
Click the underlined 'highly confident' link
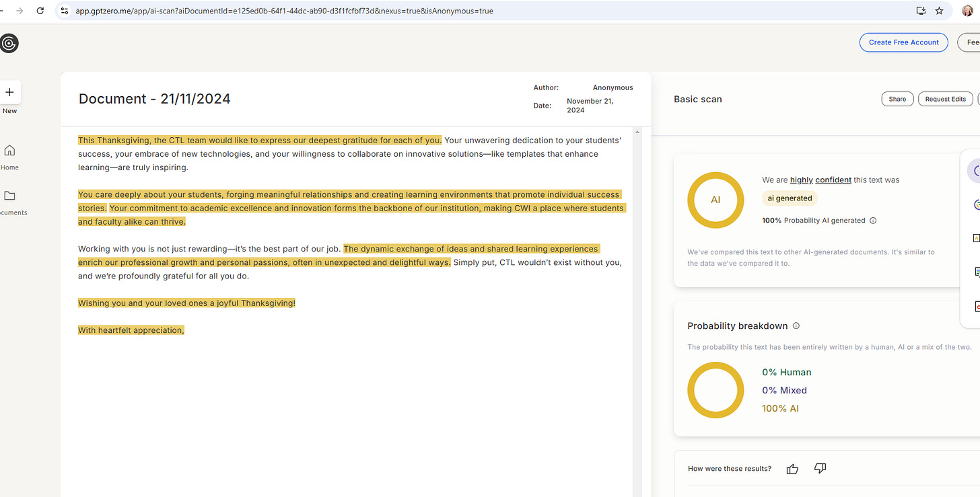[x=820, y=180]
